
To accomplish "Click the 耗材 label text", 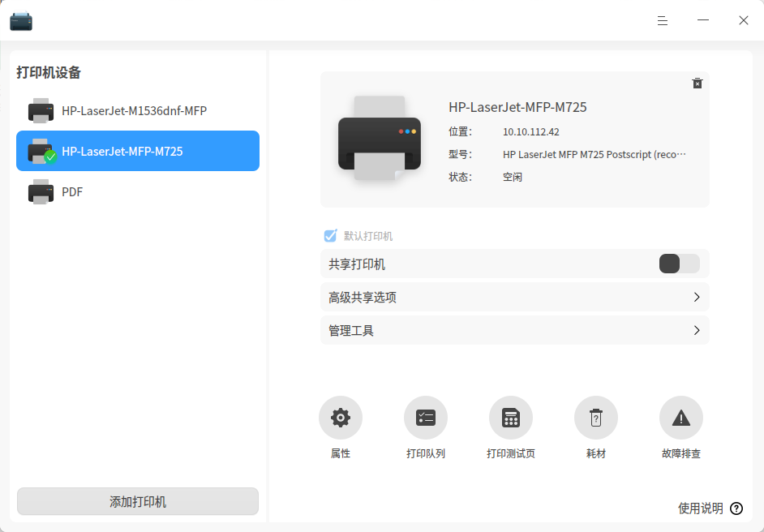I will point(596,453).
